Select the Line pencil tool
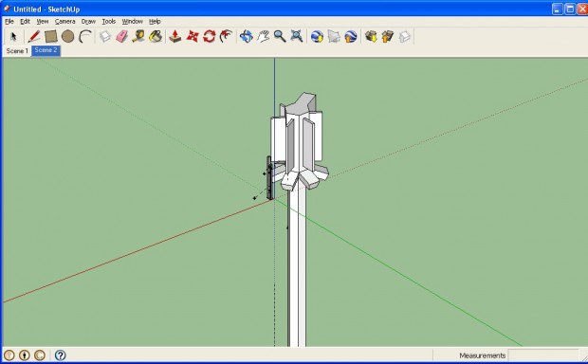 coord(34,36)
